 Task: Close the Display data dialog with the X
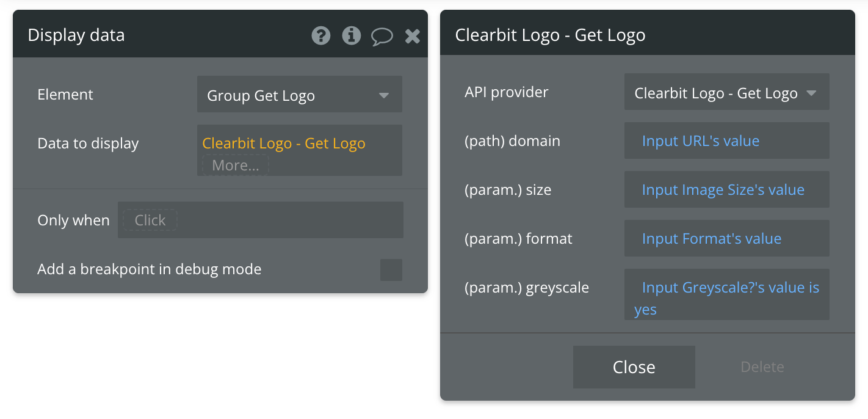tap(412, 35)
